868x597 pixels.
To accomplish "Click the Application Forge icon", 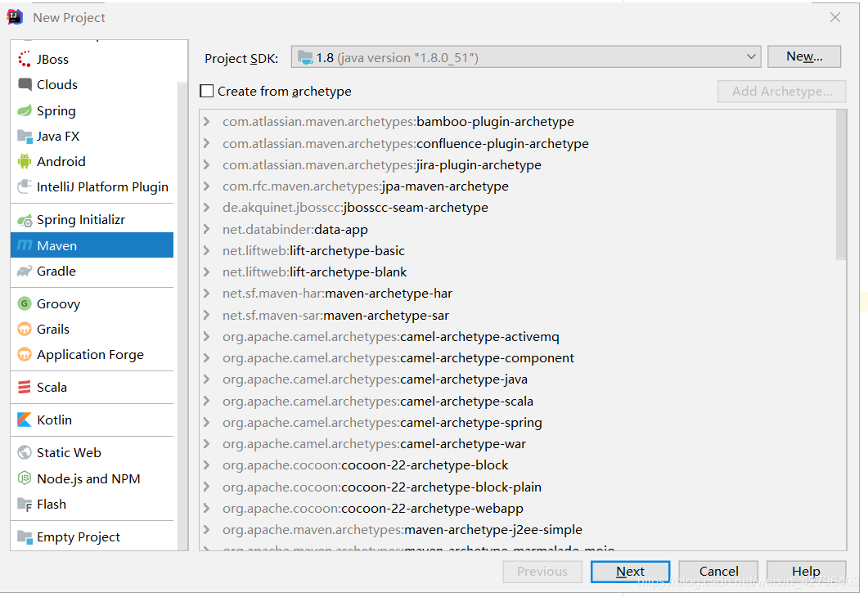I will click(25, 355).
